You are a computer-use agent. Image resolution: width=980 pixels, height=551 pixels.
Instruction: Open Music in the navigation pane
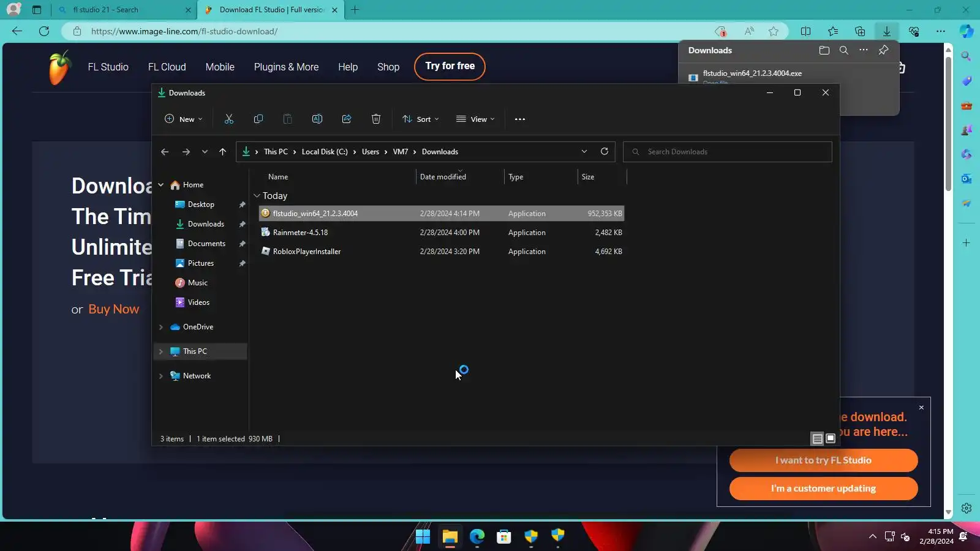click(x=197, y=283)
